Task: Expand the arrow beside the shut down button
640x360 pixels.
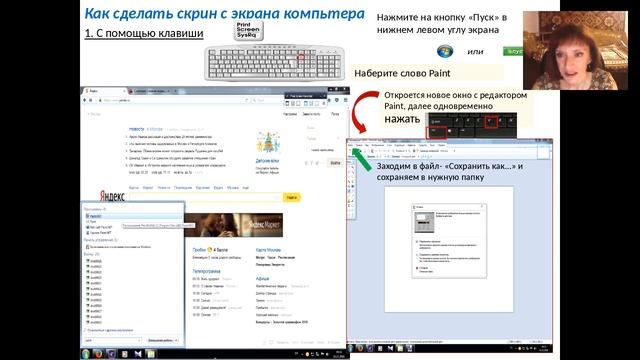Action: [x=176, y=340]
